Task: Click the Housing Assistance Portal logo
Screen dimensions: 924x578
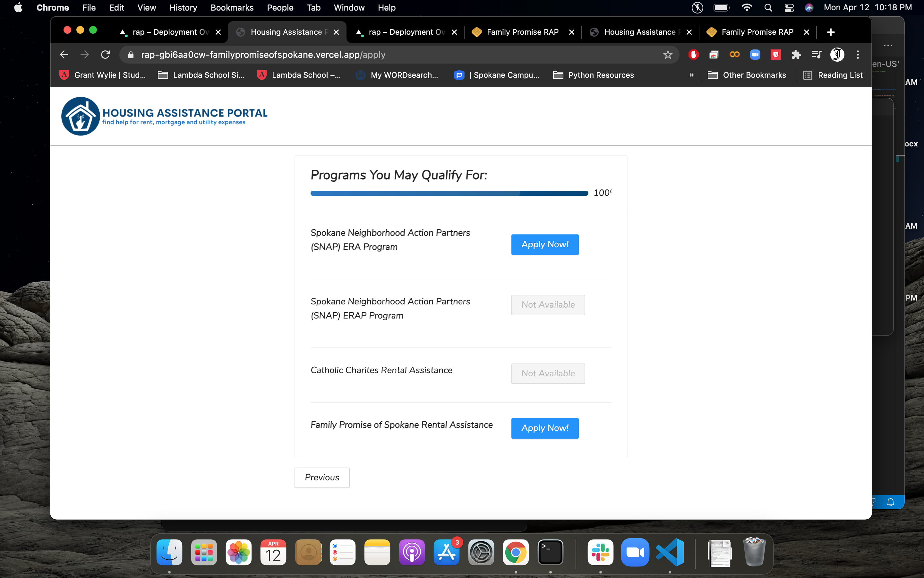Action: [165, 116]
